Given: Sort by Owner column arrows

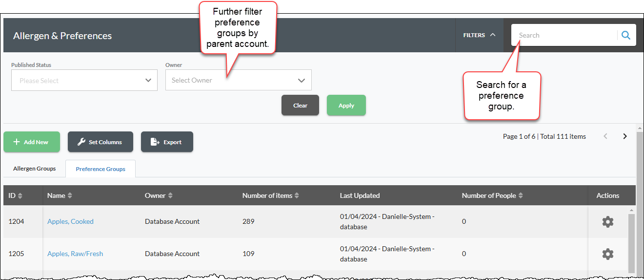Looking at the screenshot, I should tap(170, 195).
